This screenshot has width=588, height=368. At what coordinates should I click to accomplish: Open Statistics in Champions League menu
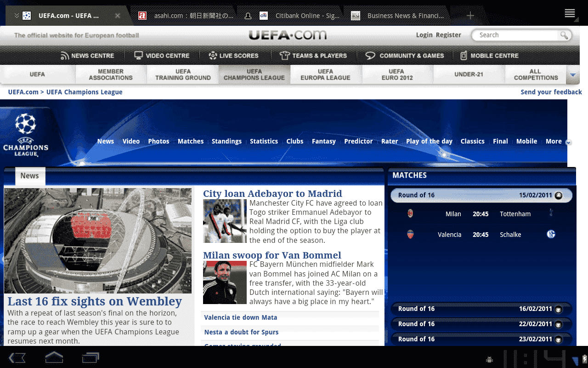point(264,141)
